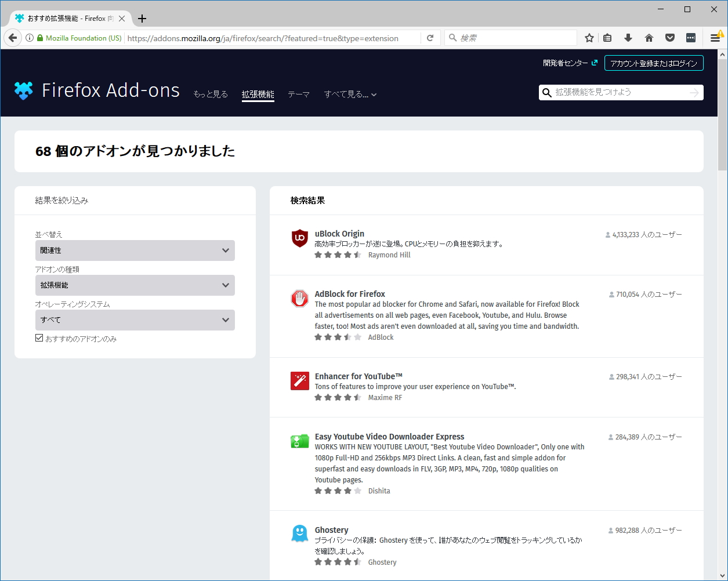Select テーマ navigation item
728x581 pixels.
(x=299, y=95)
